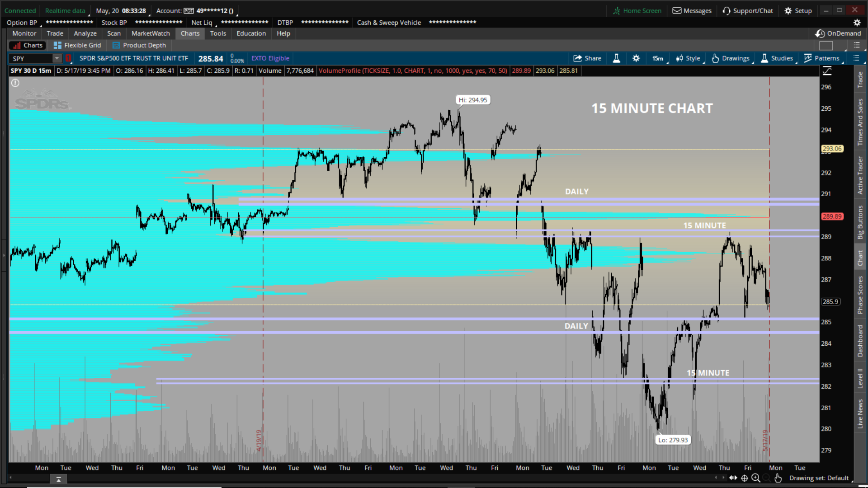Open the Times And Sales sidebar panel
The image size is (868, 488).
[860, 122]
